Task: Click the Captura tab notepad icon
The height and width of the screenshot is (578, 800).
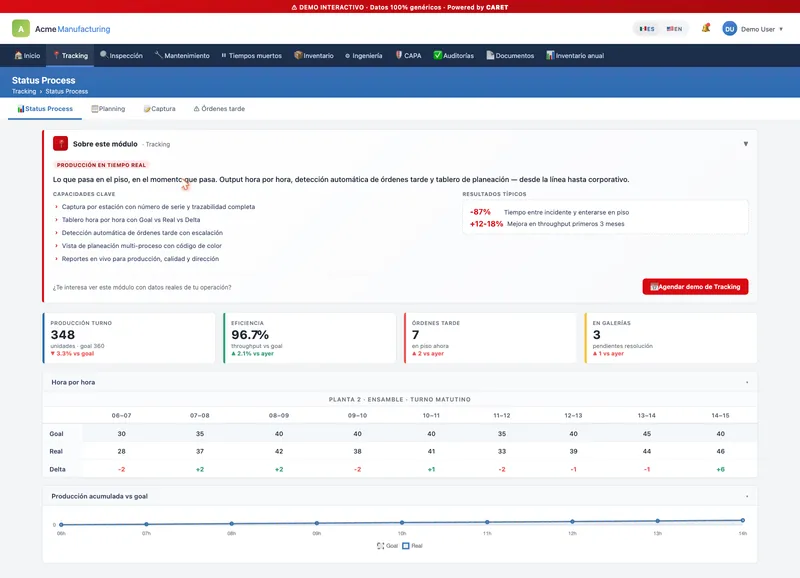Action: pyautogui.click(x=147, y=109)
